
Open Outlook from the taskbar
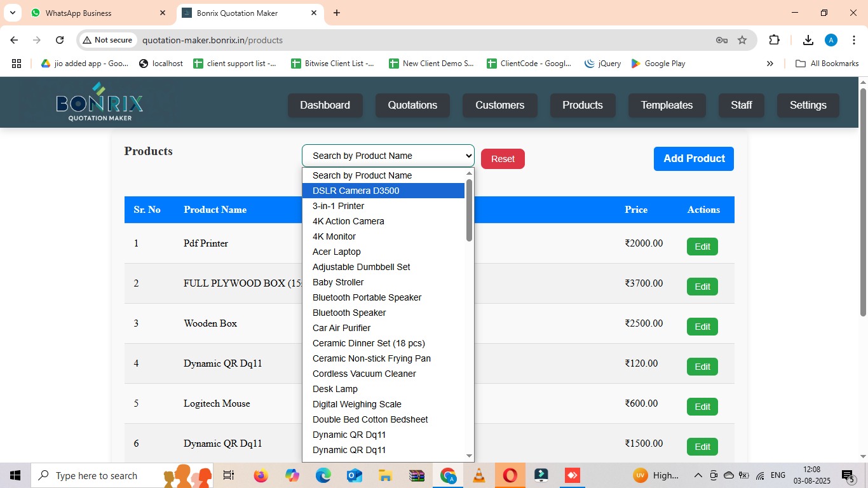tap(354, 475)
